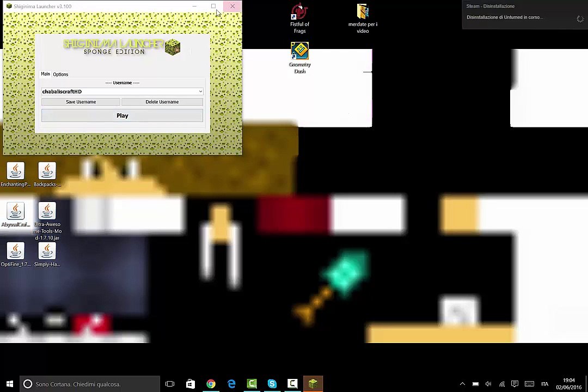Viewport: 588px width, 392px height.
Task: Select the Ultra-Awesome-Tools-Mod jar file
Action: click(47, 221)
